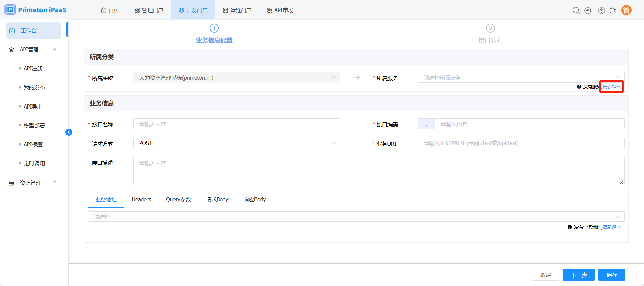Click the orange user avatar
Viewport: 644px width, 286px height.
pyautogui.click(x=626, y=10)
